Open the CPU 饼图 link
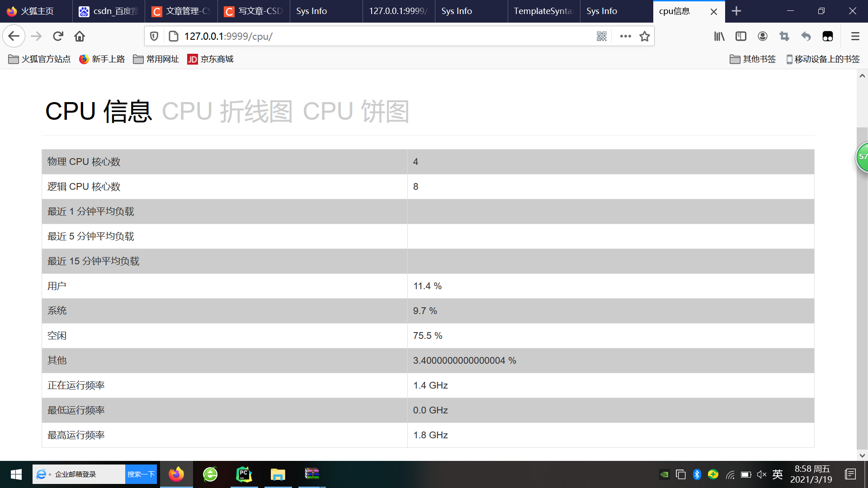The image size is (868, 488). (x=357, y=111)
